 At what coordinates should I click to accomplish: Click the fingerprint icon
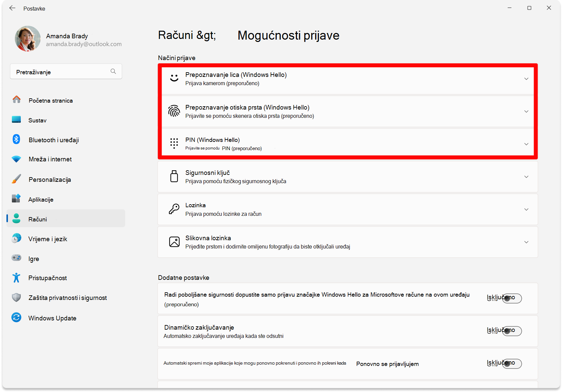click(174, 111)
